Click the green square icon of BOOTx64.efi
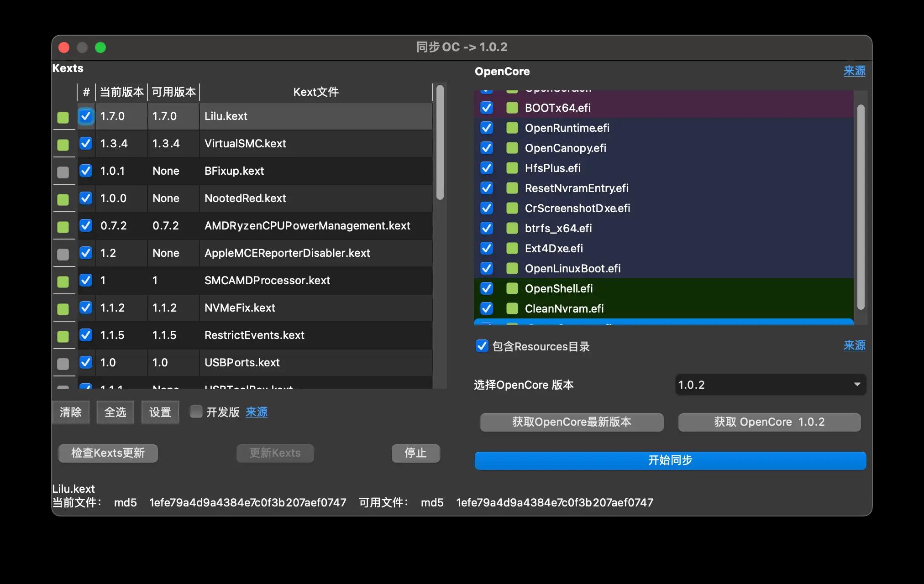 click(512, 108)
